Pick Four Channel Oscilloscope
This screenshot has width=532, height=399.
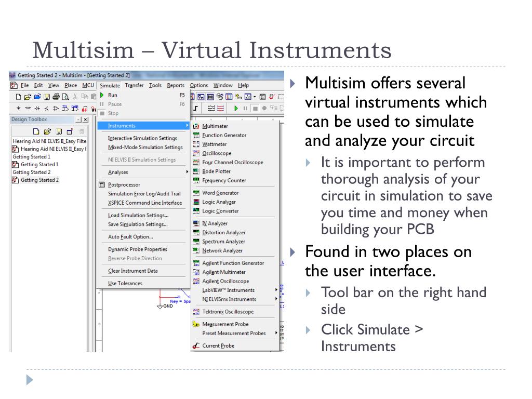235,162
